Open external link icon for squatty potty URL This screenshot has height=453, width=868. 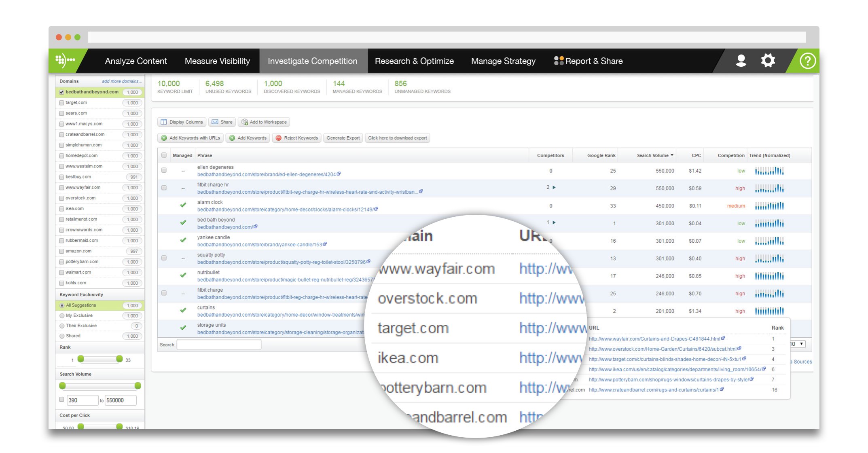[368, 262]
